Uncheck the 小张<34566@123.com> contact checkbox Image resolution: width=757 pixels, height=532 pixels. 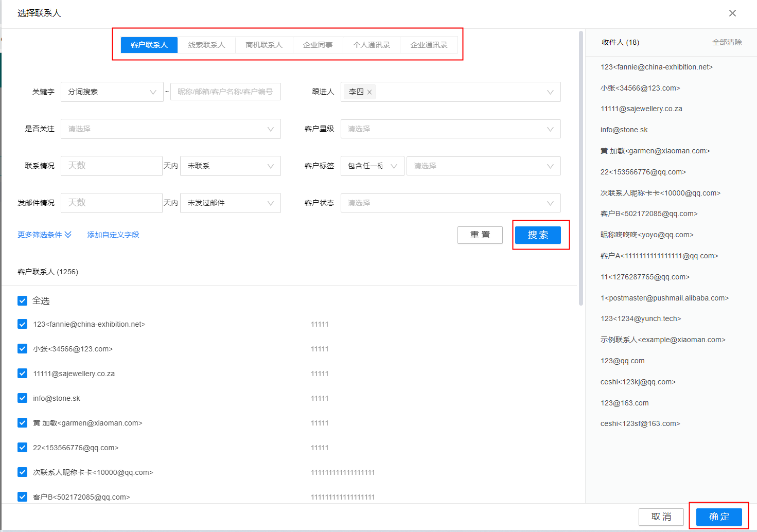point(22,348)
